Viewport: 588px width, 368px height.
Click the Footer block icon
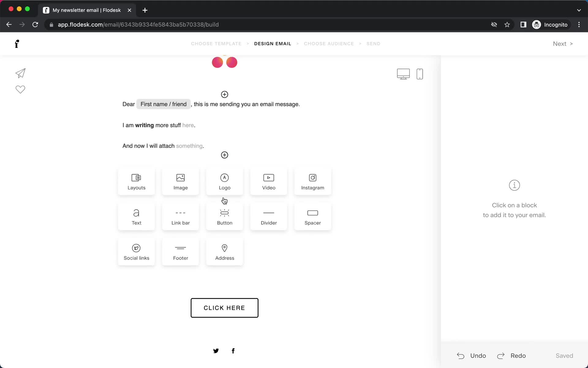[180, 251]
